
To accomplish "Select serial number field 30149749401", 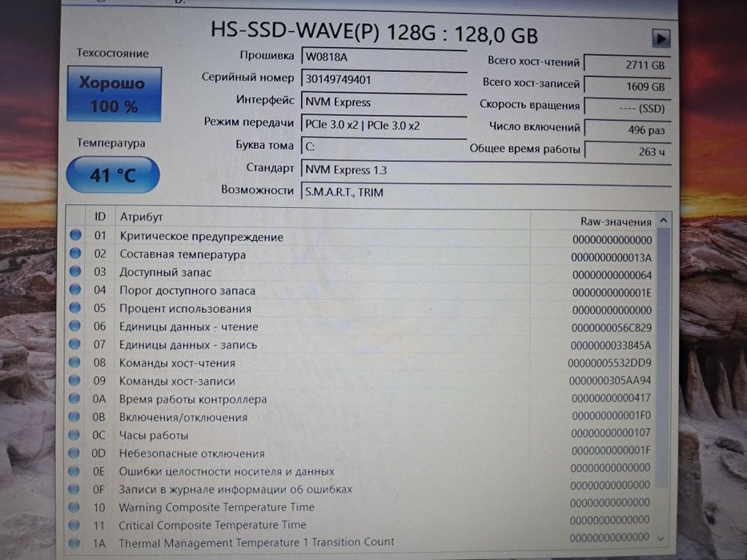I will coord(384,79).
